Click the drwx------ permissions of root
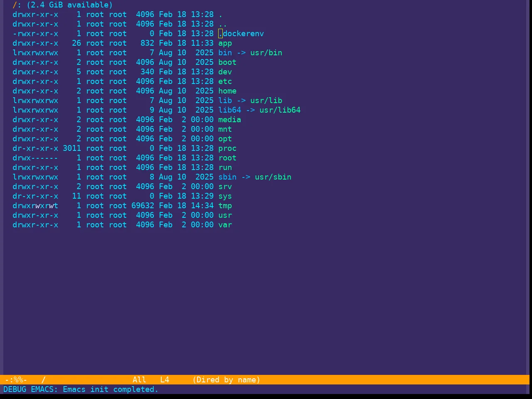This screenshot has width=532, height=399. (35, 158)
